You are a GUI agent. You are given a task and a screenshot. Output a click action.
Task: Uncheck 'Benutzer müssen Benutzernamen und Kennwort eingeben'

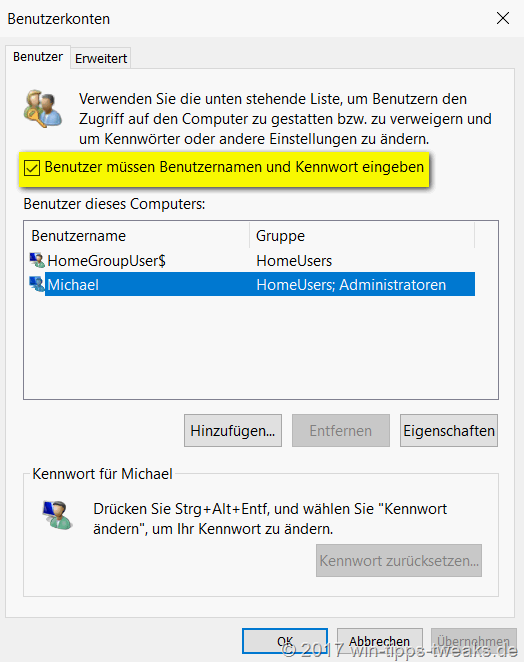tap(32, 168)
